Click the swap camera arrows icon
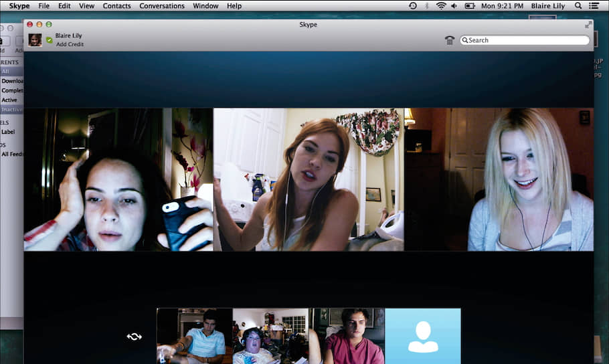Image resolution: width=609 pixels, height=364 pixels. [x=135, y=337]
